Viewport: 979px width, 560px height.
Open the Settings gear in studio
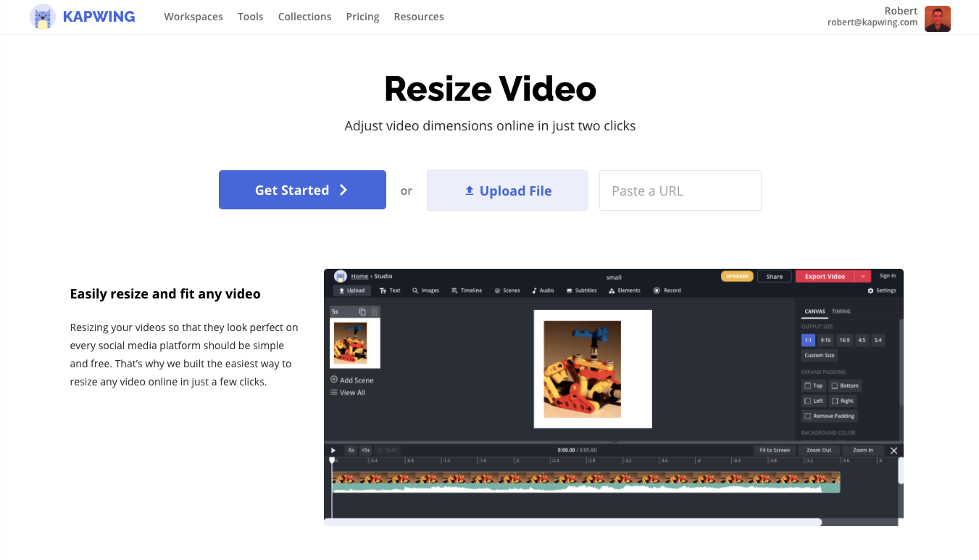pos(870,291)
